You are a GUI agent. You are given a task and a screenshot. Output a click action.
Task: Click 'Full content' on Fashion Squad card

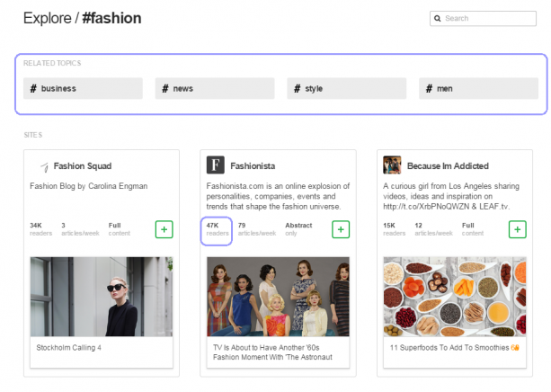(120, 229)
